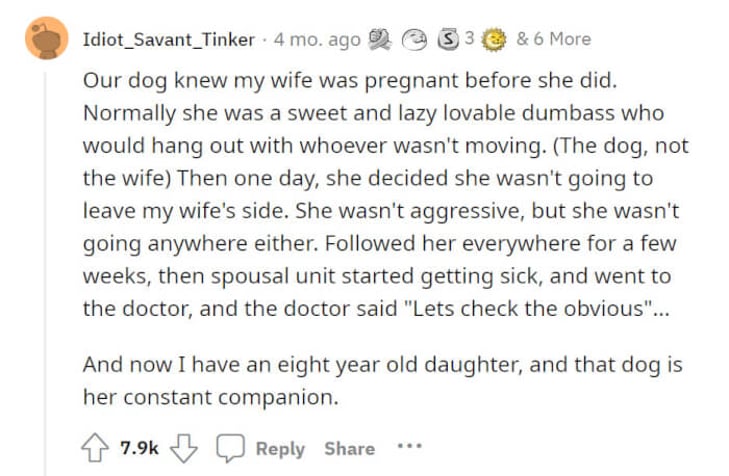Click the 'Our dog knew' opening sentence

coord(350,80)
